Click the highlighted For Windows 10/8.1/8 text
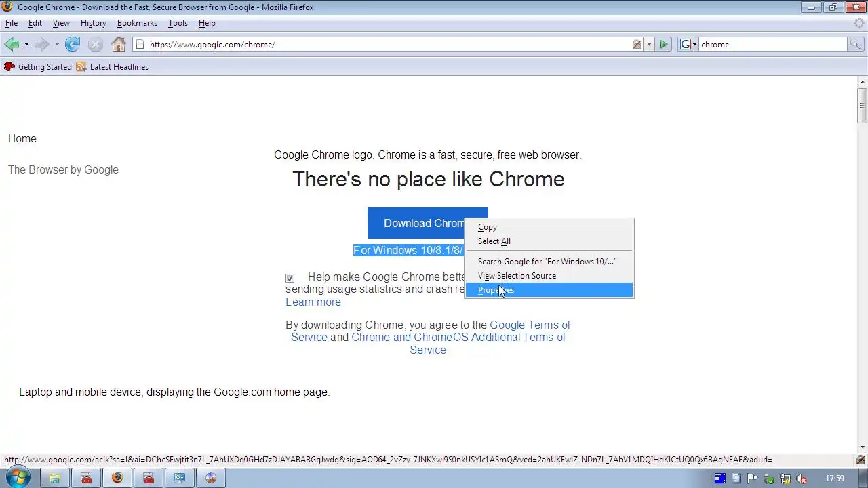 point(408,250)
